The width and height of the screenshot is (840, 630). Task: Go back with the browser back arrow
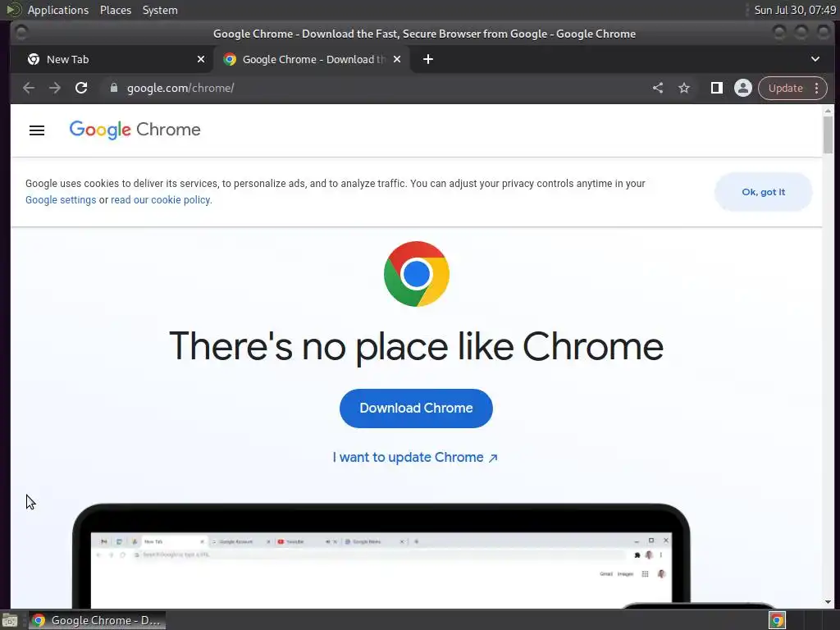pyautogui.click(x=29, y=88)
